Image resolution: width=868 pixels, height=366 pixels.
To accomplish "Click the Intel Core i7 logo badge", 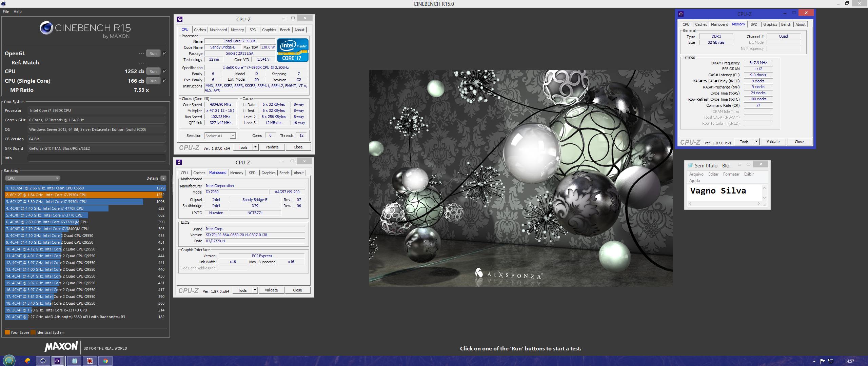I will pos(293,50).
